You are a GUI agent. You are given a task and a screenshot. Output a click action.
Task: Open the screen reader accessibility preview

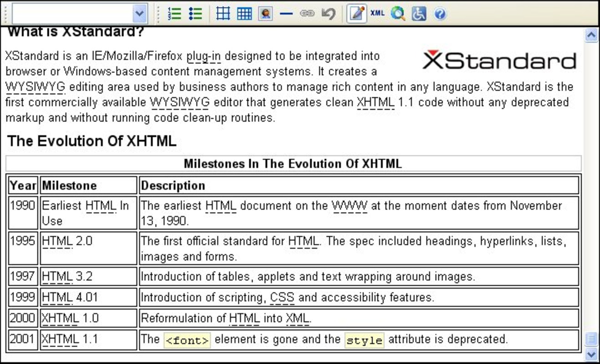click(419, 14)
